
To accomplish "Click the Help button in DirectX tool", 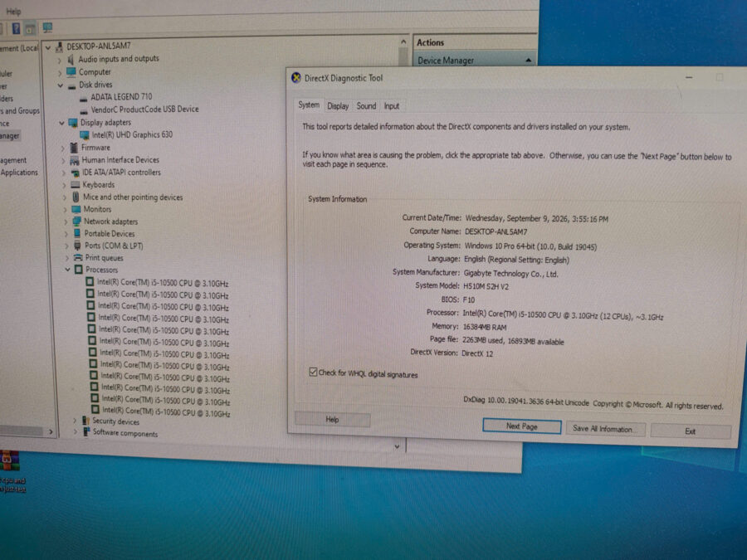I will 332,420.
